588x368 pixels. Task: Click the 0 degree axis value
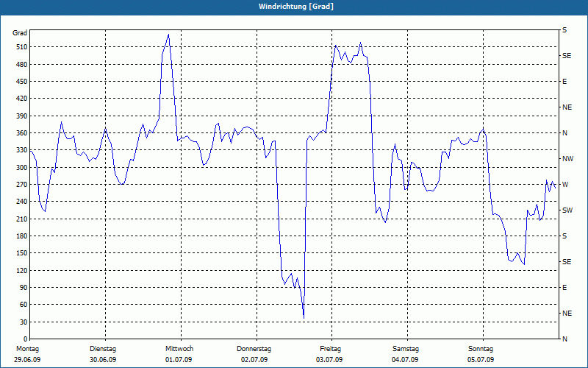[25, 339]
